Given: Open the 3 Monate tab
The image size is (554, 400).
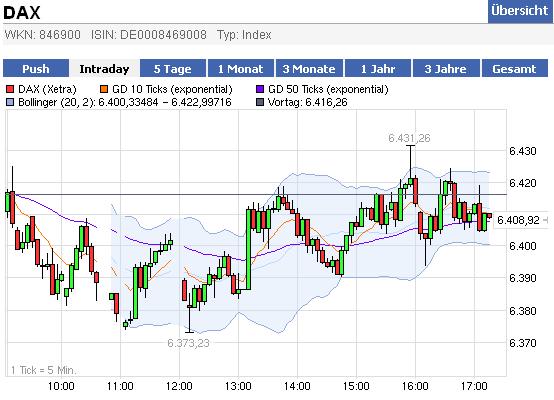Looking at the screenshot, I should (309, 69).
